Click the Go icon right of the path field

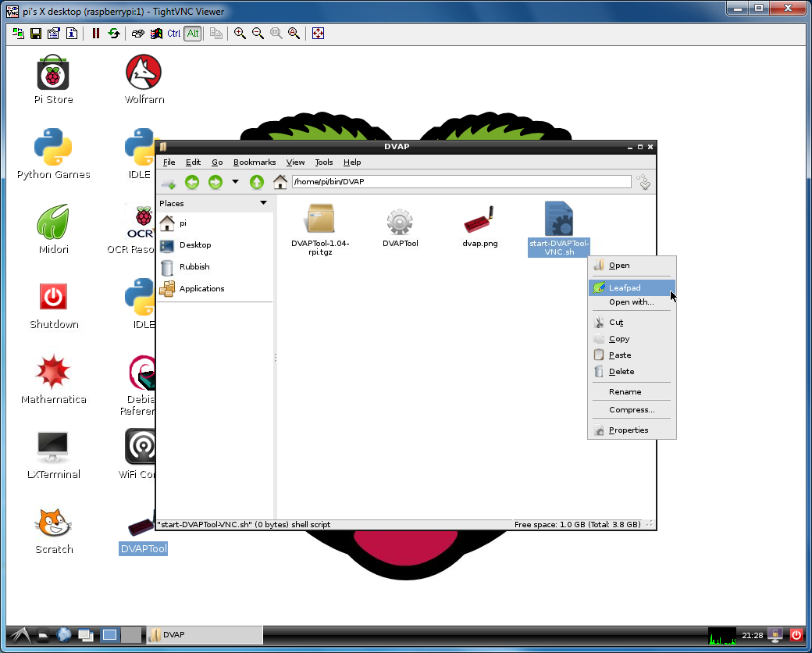tap(643, 182)
